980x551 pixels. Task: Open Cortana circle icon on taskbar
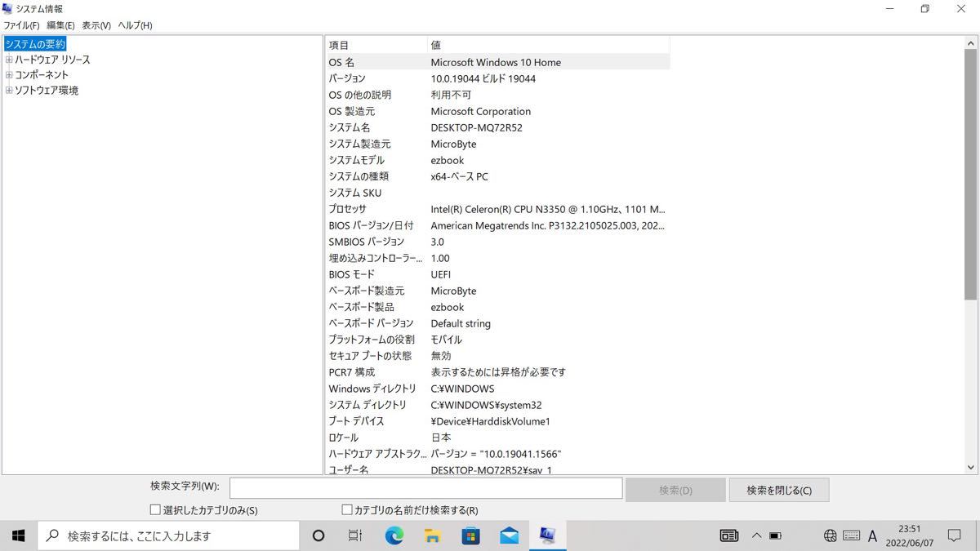click(x=318, y=535)
